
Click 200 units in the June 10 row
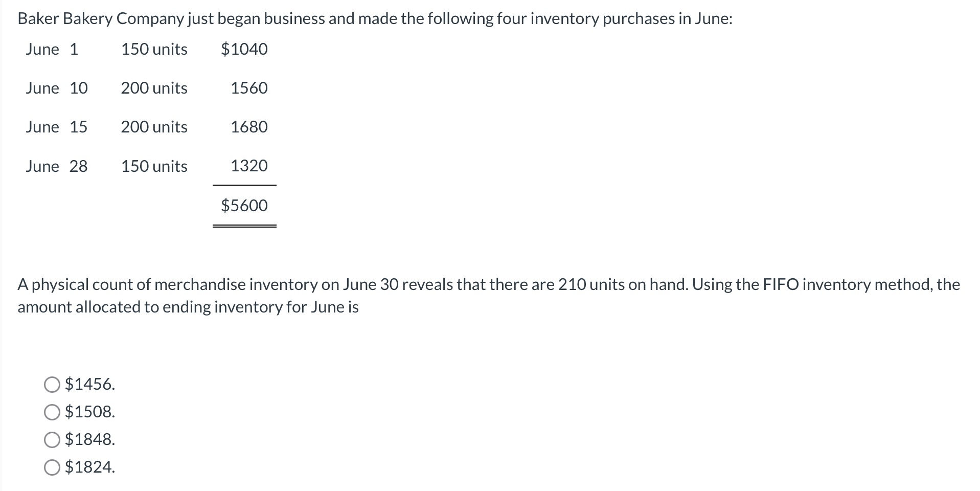pyautogui.click(x=154, y=88)
